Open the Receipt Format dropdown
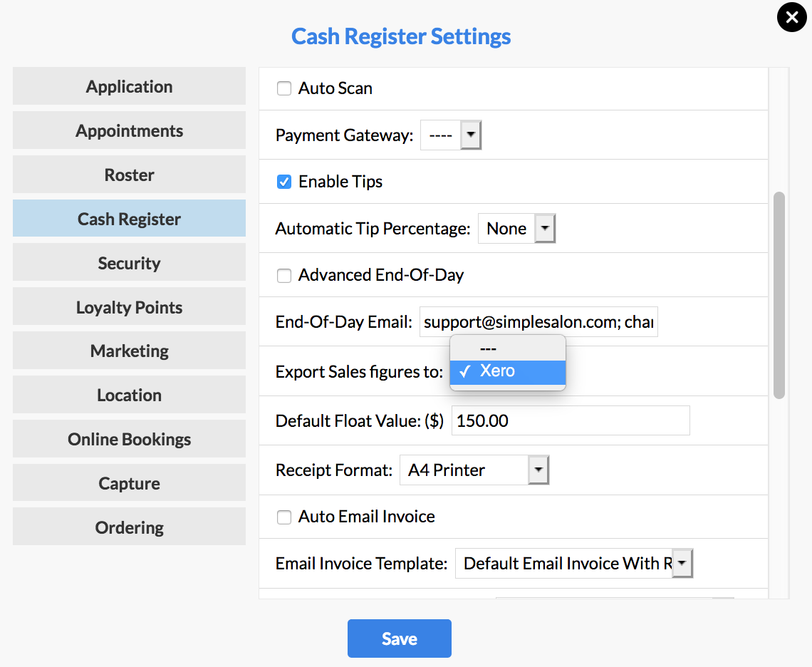The image size is (812, 667). [474, 470]
